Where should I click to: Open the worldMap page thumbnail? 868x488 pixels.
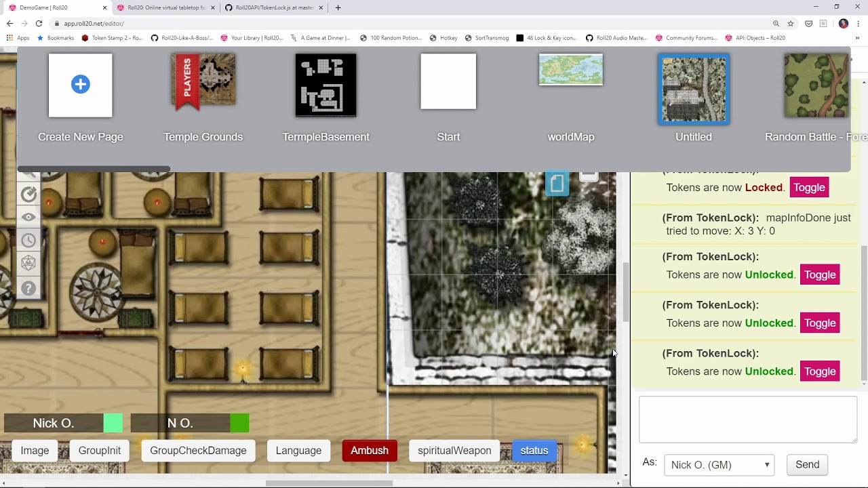571,70
